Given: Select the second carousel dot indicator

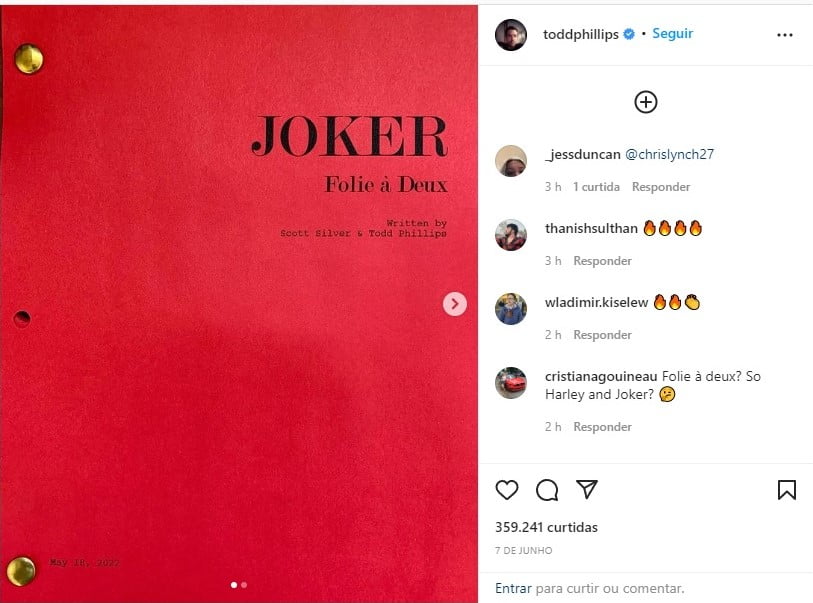Looking at the screenshot, I should pyautogui.click(x=244, y=585).
